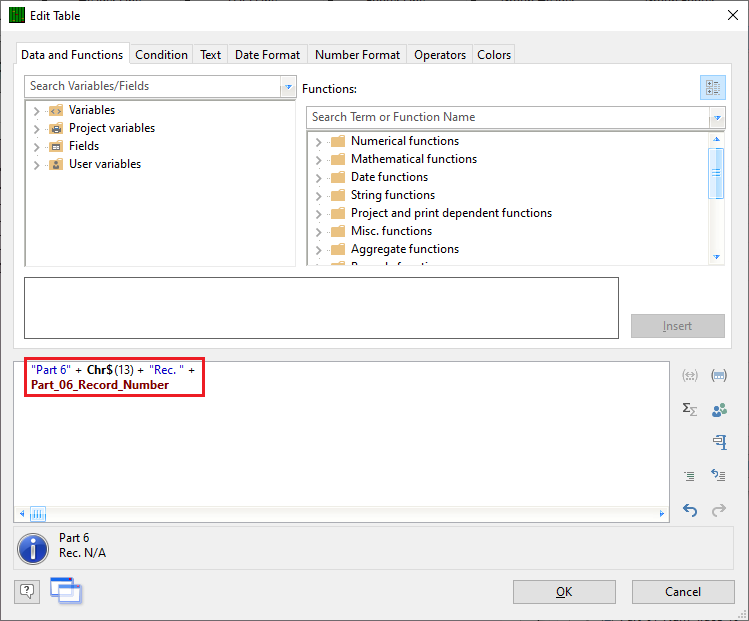Screen dimensions: 749x621
Task: Click the Project variables printer folder icon
Action: pos(56,128)
